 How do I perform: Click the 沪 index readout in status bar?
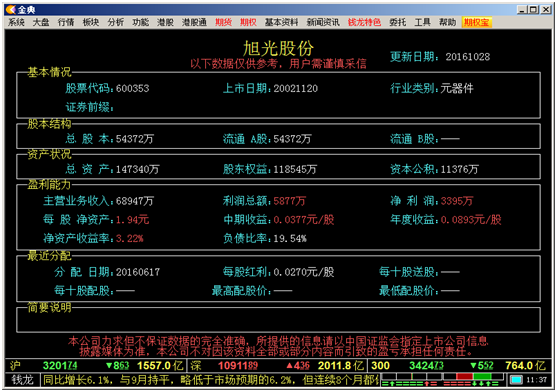[95, 365]
